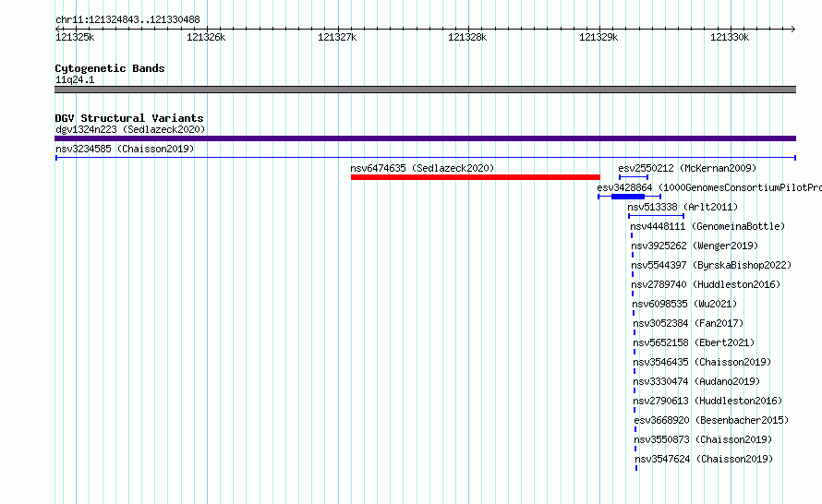Click the 121326k ruler tick label
This screenshot has width=822, height=504.
click(x=206, y=37)
